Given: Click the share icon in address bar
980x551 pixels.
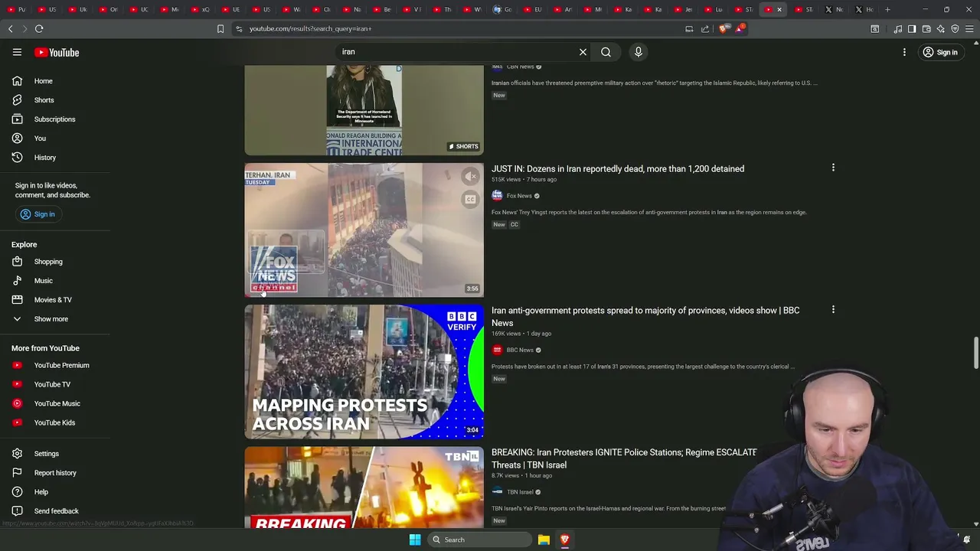Looking at the screenshot, I should click(x=705, y=29).
